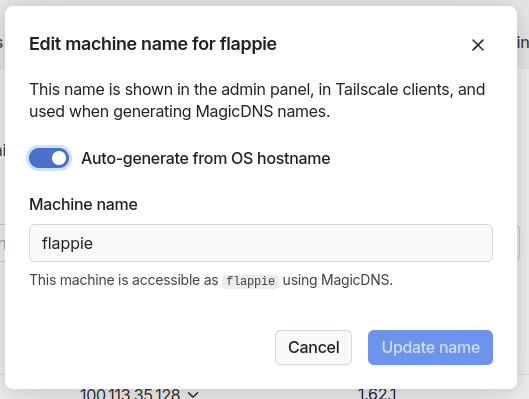
Task: Click the Machine name input field
Action: point(261,243)
